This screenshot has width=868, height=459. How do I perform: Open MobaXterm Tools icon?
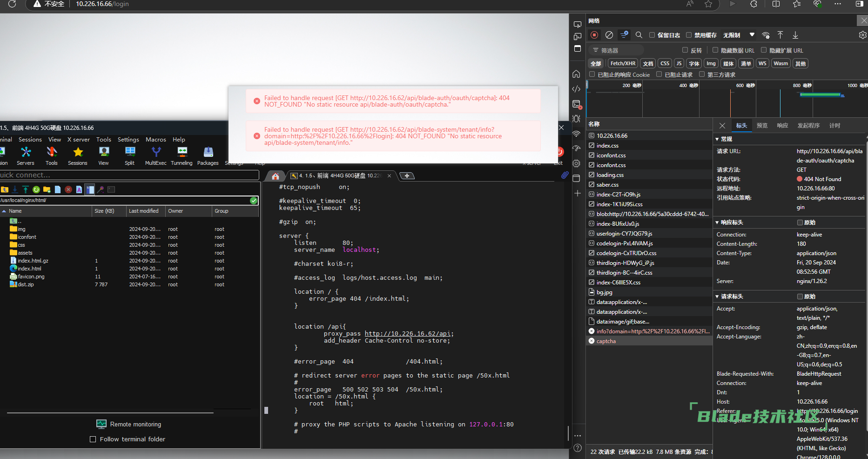[52, 156]
